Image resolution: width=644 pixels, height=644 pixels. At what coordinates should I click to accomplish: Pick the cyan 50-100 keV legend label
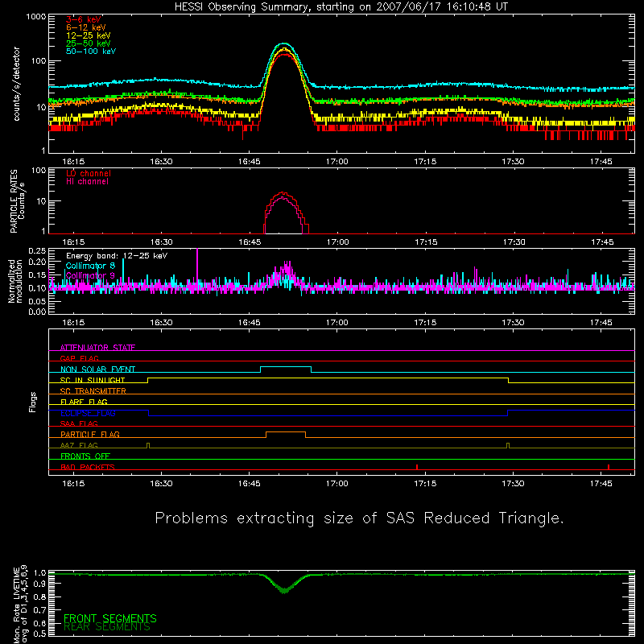91,52
